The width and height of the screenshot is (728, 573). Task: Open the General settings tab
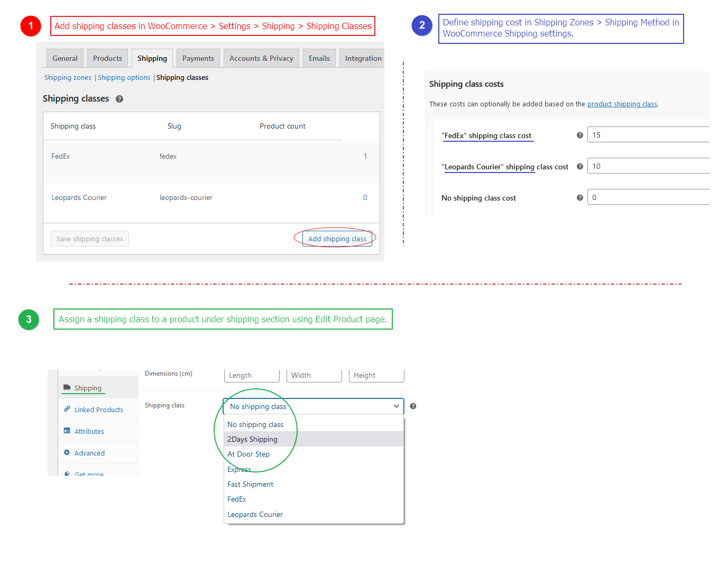click(x=65, y=58)
